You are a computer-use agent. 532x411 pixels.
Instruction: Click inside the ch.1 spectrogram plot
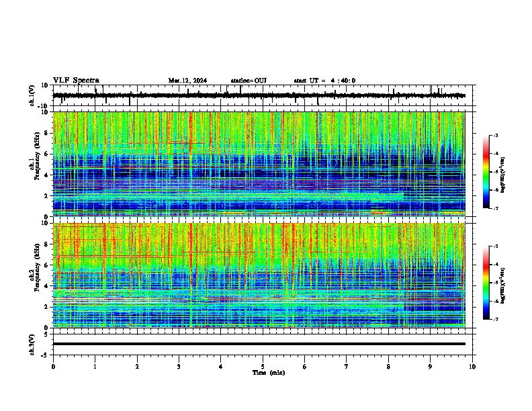[x=259, y=164]
